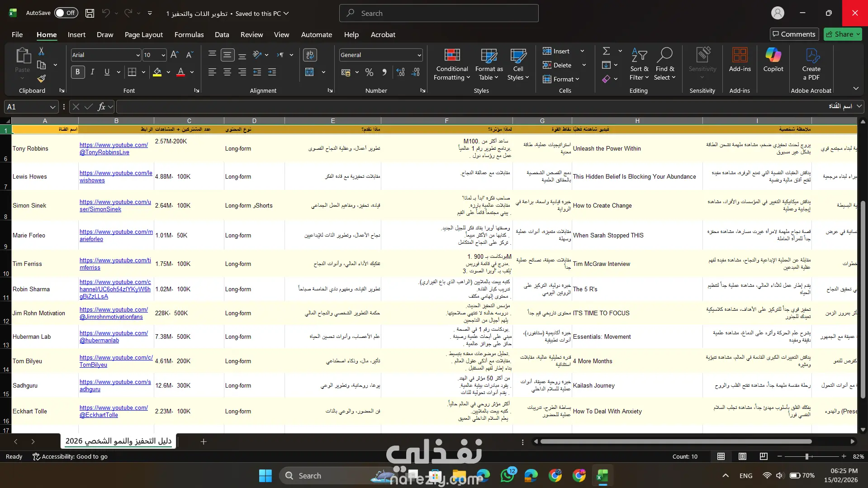Viewport: 868px width, 488px height.
Task: Open Huberman Lab YouTube link
Action: (x=114, y=336)
